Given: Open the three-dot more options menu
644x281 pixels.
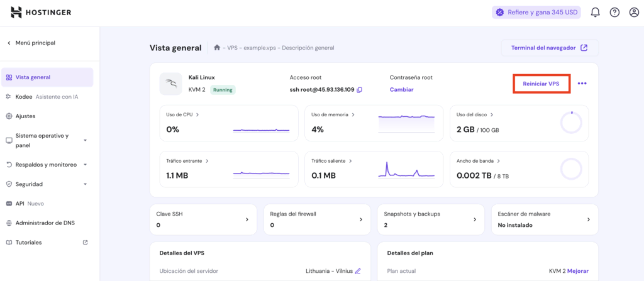Looking at the screenshot, I should click(x=582, y=84).
